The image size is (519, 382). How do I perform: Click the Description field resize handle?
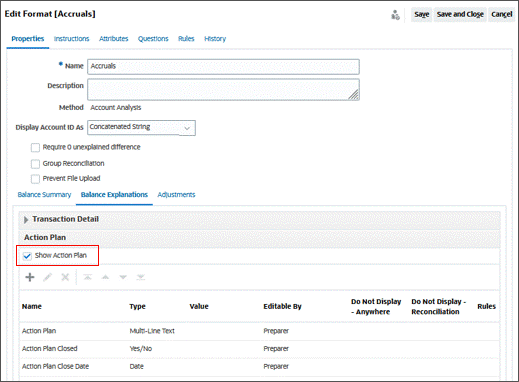[x=354, y=95]
